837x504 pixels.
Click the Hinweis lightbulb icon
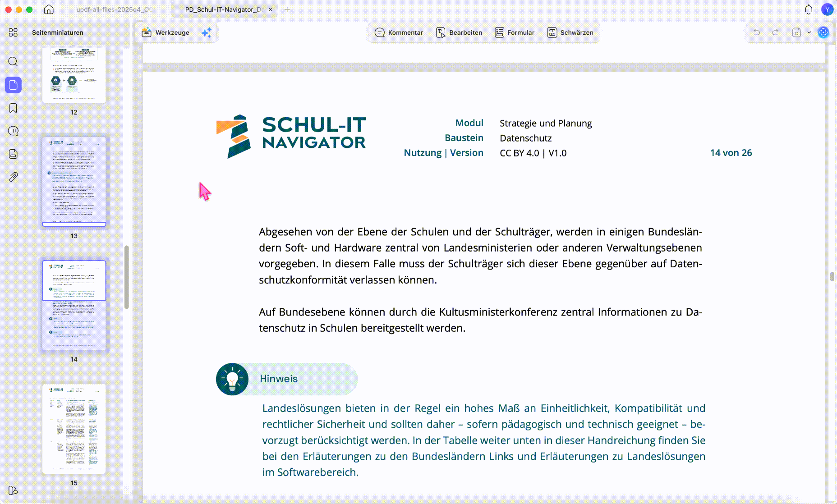point(232,379)
